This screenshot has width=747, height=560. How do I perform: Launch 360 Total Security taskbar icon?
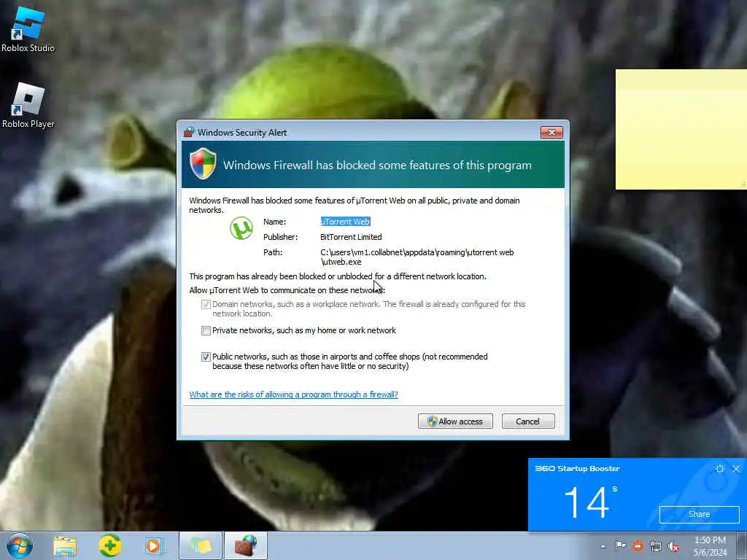[x=110, y=546]
